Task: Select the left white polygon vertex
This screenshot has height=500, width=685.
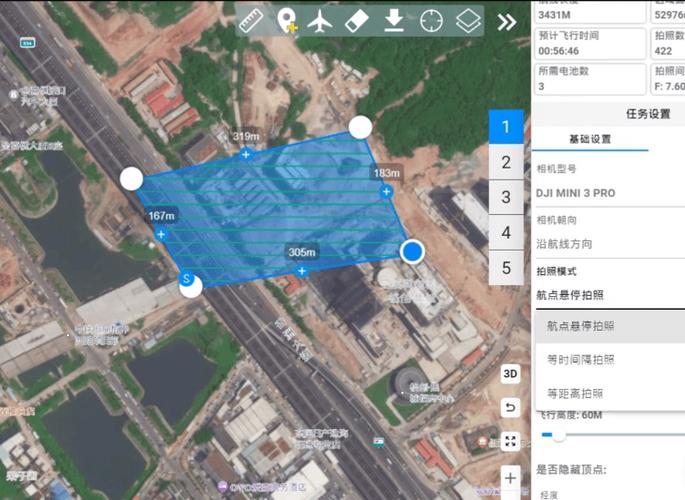Action: [x=131, y=179]
